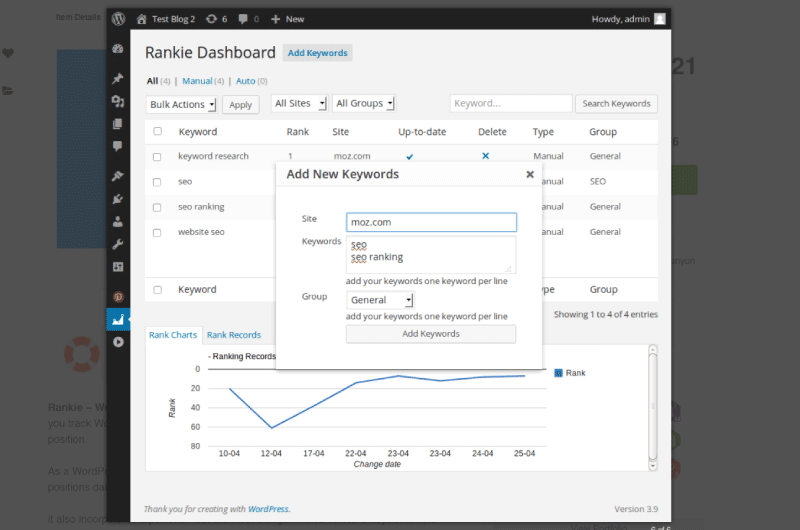Sort by Type column header

click(x=543, y=132)
